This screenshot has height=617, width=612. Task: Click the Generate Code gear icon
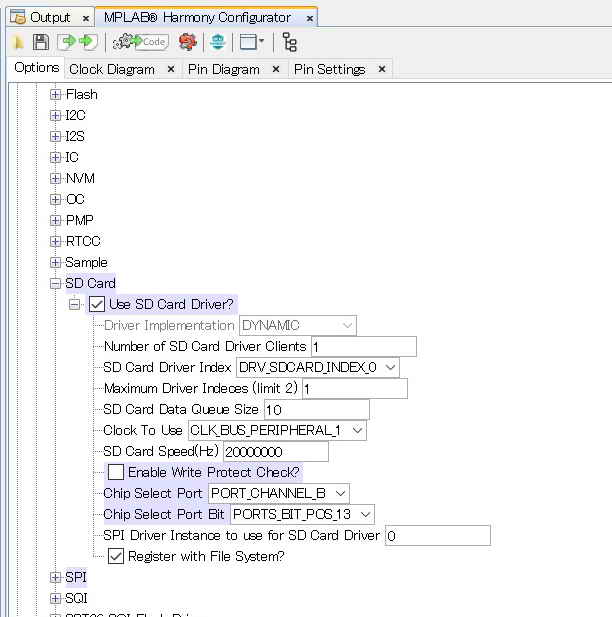coord(141,42)
